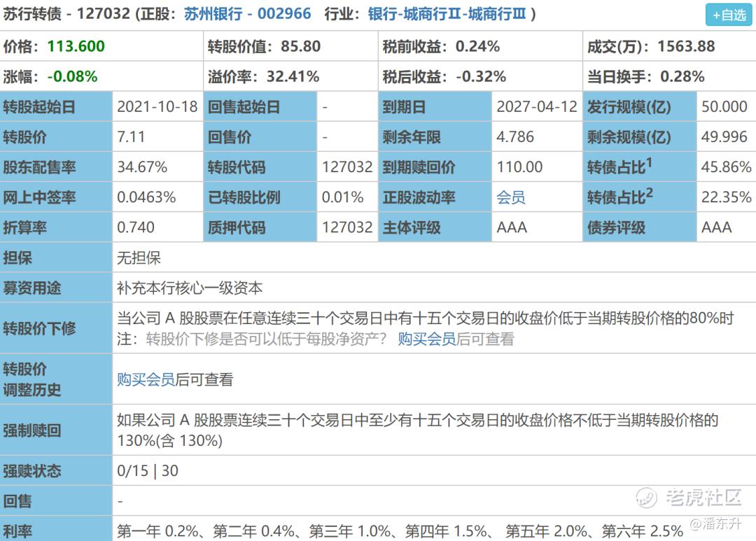Select 税后收益 value -0.32%
This screenshot has width=756, height=541.
point(481,76)
